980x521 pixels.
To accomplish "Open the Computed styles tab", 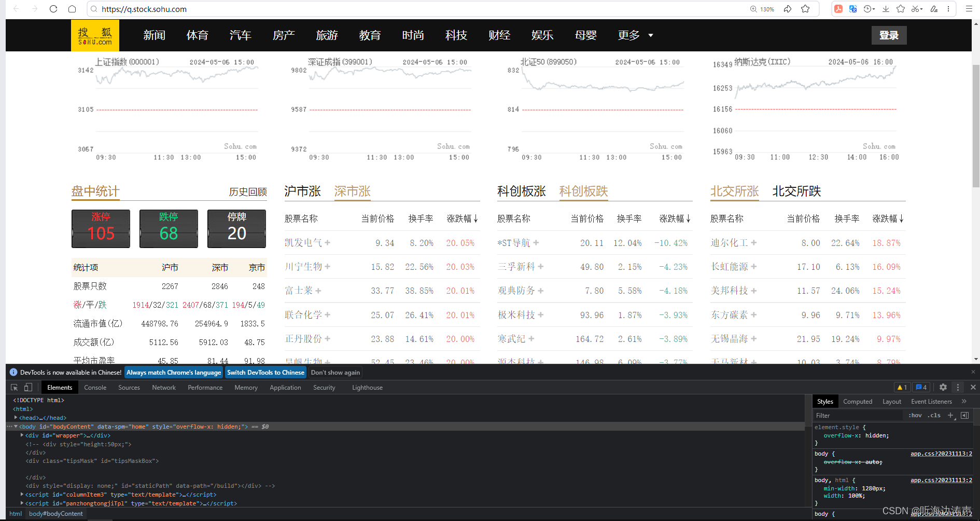I will click(x=858, y=401).
